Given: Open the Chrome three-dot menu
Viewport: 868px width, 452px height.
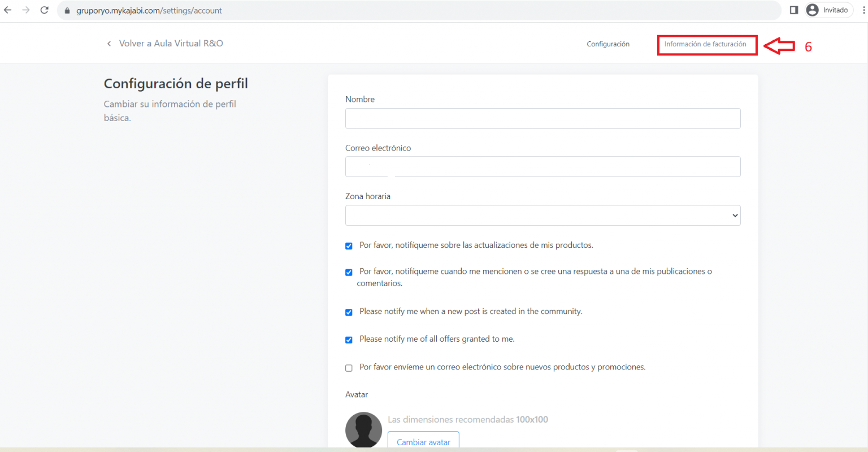Looking at the screenshot, I should click(x=862, y=10).
